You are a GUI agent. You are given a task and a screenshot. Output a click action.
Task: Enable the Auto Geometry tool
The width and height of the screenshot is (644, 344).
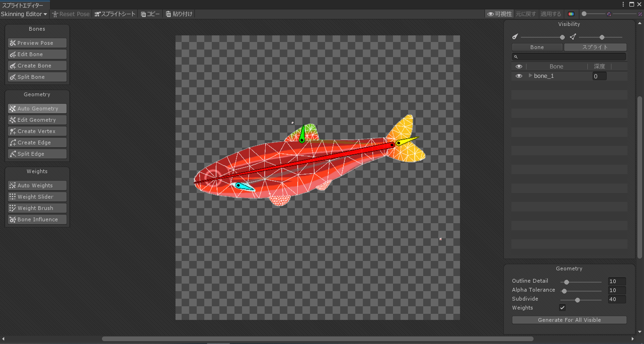point(37,108)
